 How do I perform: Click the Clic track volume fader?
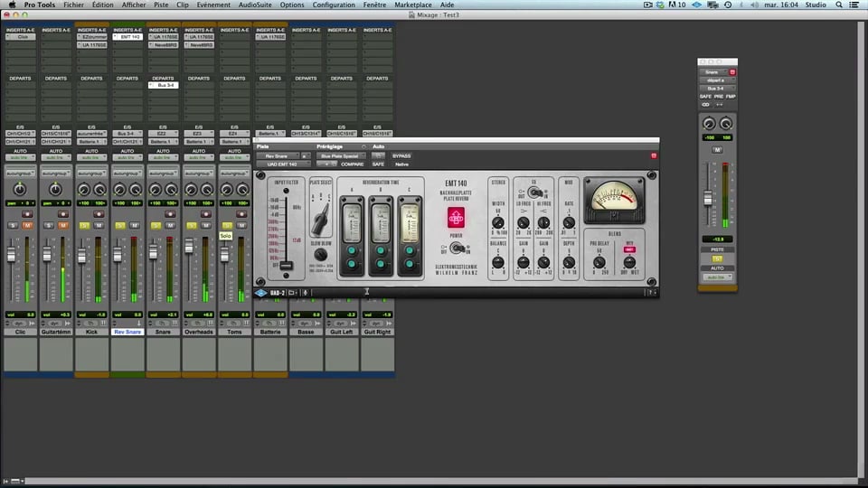coord(11,255)
